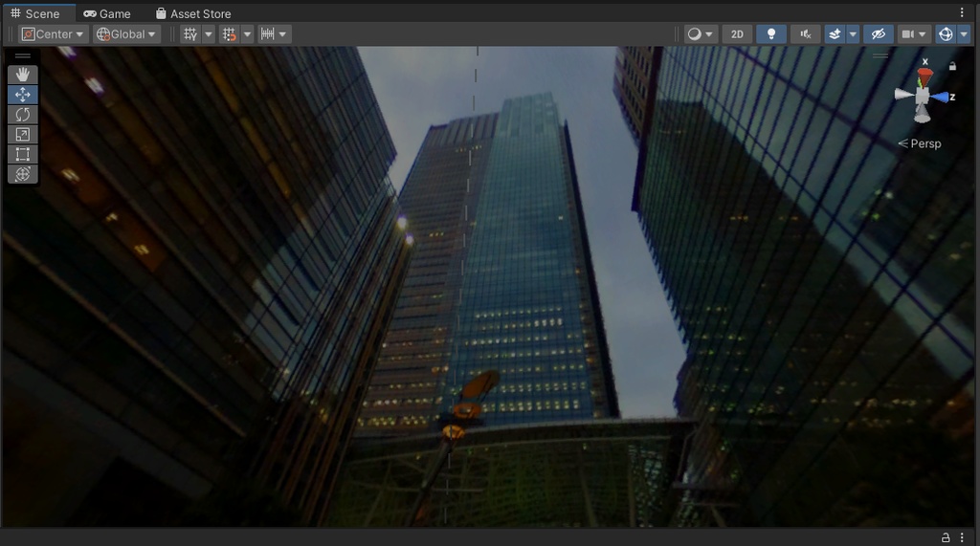
Task: Open the shading draw mode dropdown
Action: [x=700, y=34]
